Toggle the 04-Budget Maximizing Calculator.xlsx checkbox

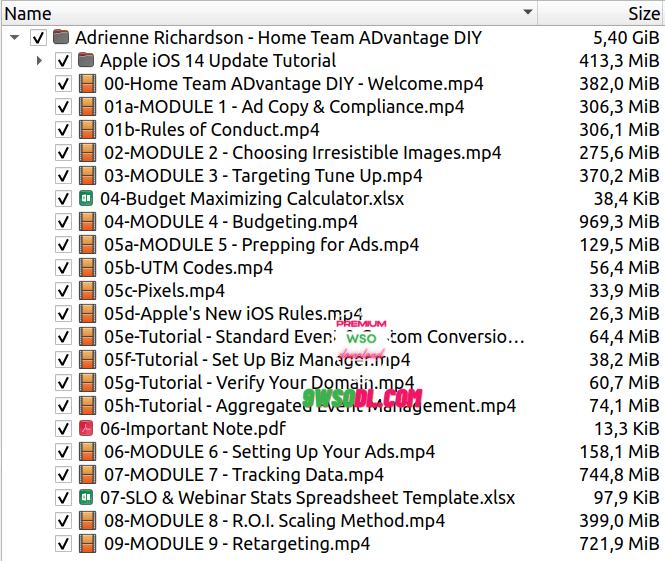(63, 198)
